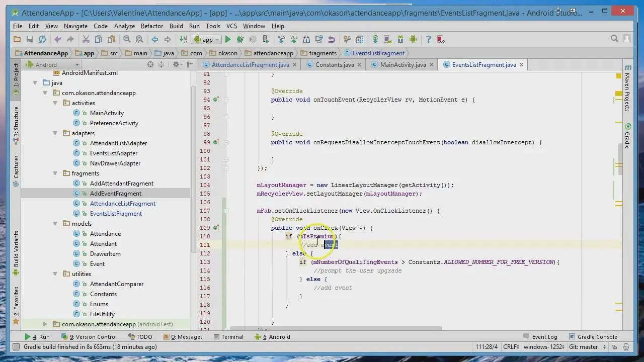Open the Terminal tool window button
This screenshot has height=362, width=644.
click(x=228, y=337)
